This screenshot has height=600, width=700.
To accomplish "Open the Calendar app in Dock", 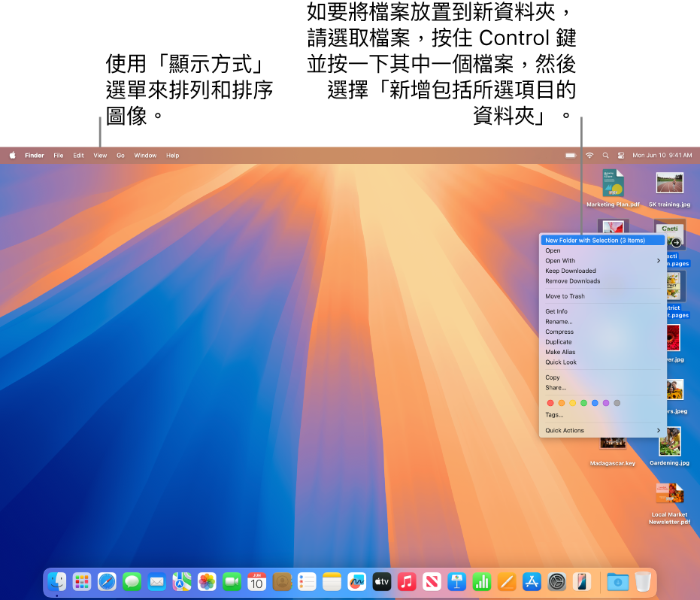I will pyautogui.click(x=257, y=582).
